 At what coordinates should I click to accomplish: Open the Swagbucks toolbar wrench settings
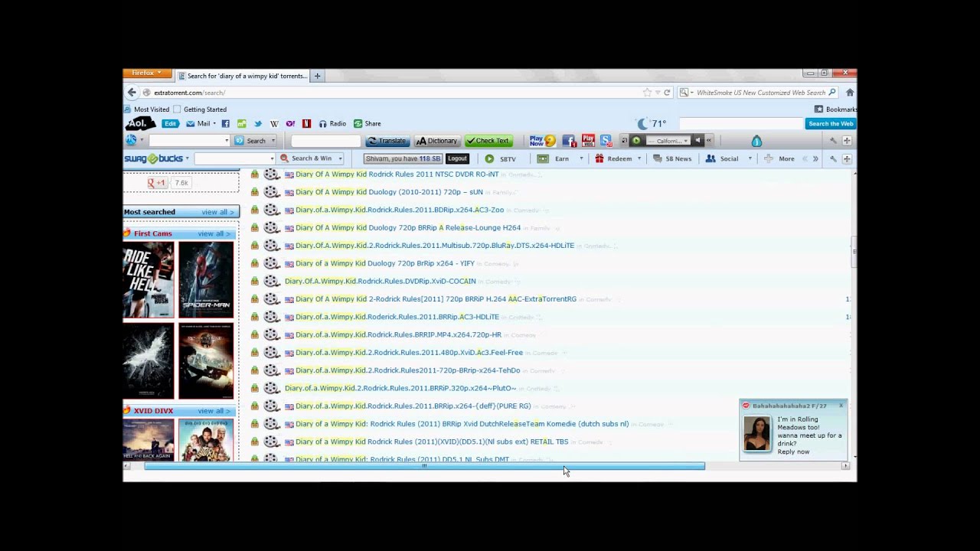point(833,159)
